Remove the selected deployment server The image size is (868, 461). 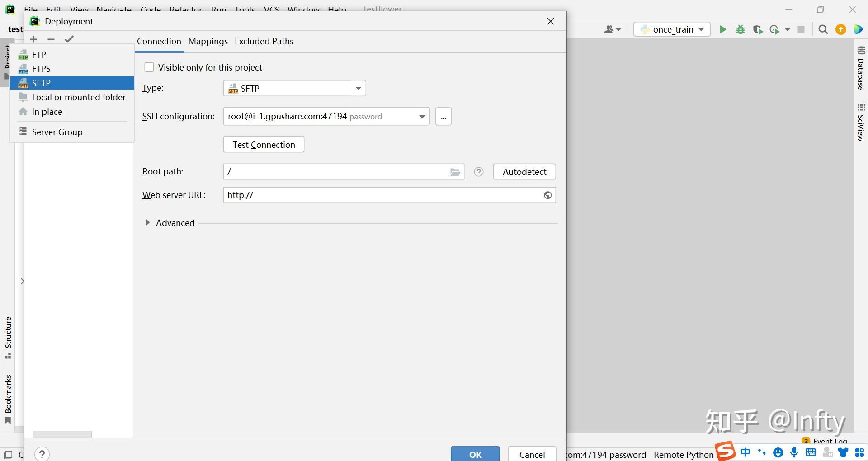click(x=51, y=39)
